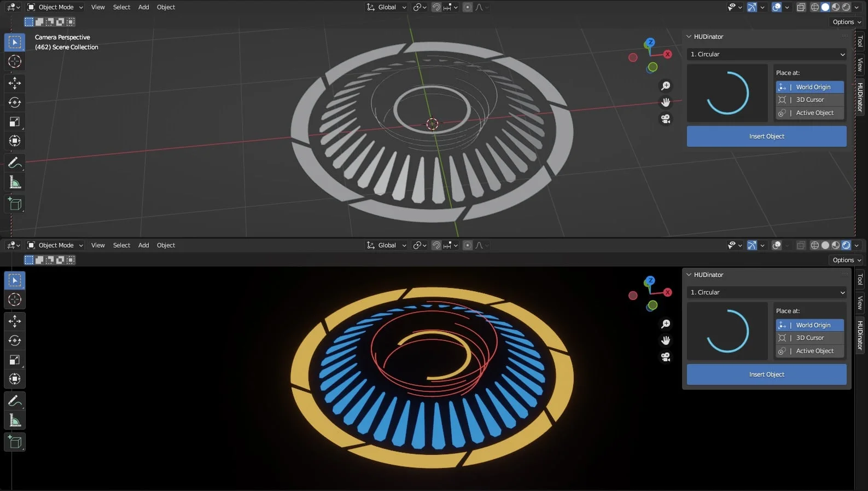Toggle snapping magnet in top viewport header
868x491 pixels.
click(x=436, y=7)
